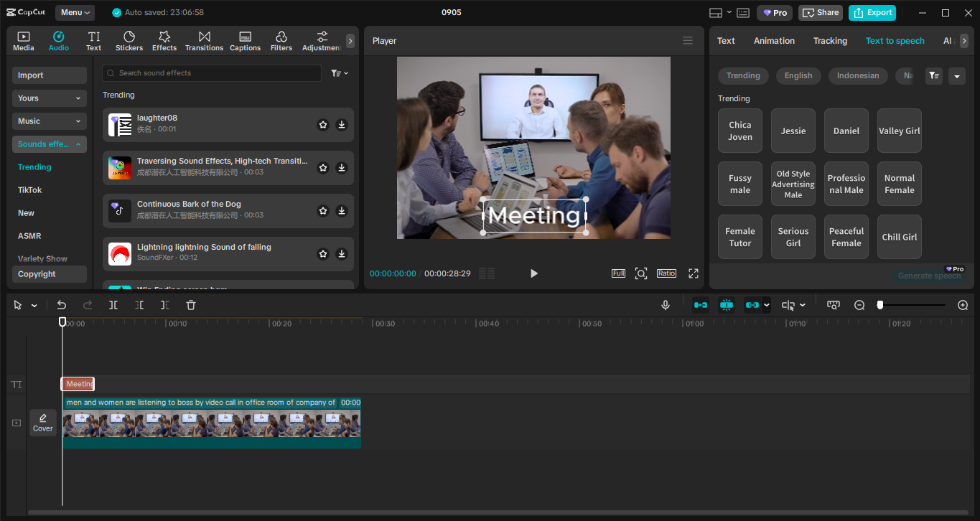Toggle clip linking in the timeline toolbar
The width and height of the screenshot is (980, 521).
tap(752, 304)
